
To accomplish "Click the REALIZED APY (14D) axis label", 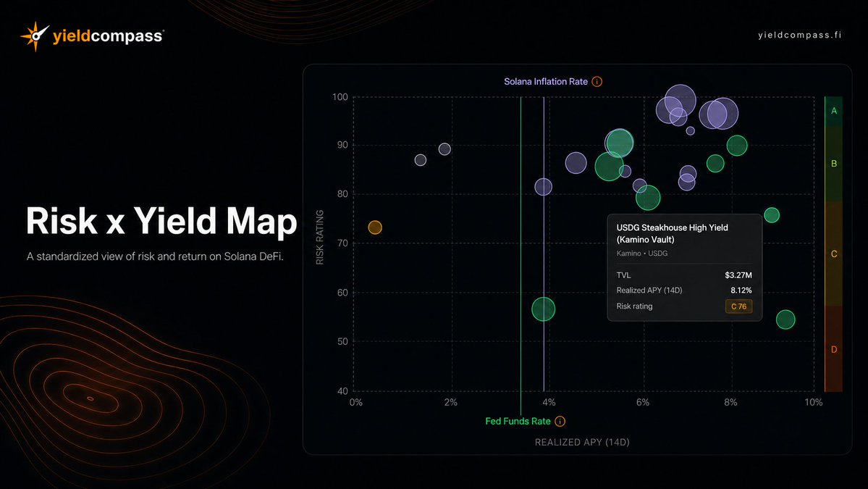I will [x=582, y=442].
